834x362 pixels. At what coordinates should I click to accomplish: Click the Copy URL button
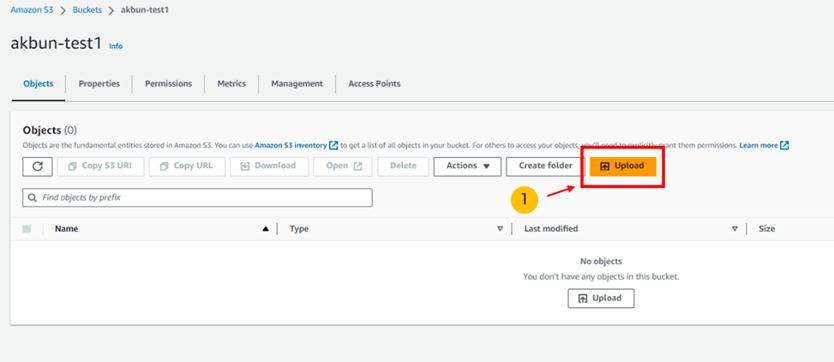[187, 166]
